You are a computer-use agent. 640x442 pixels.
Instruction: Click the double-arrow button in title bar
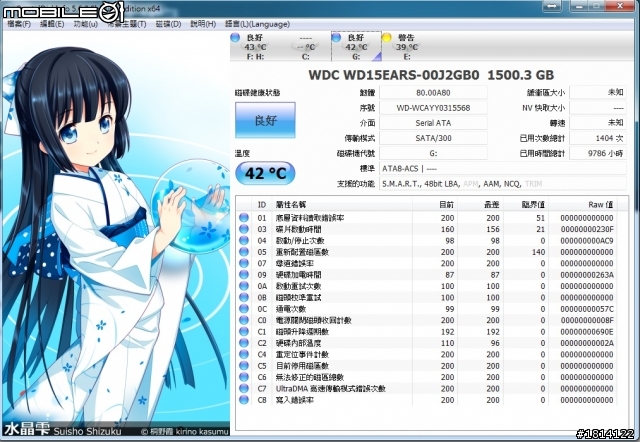click(x=551, y=6)
